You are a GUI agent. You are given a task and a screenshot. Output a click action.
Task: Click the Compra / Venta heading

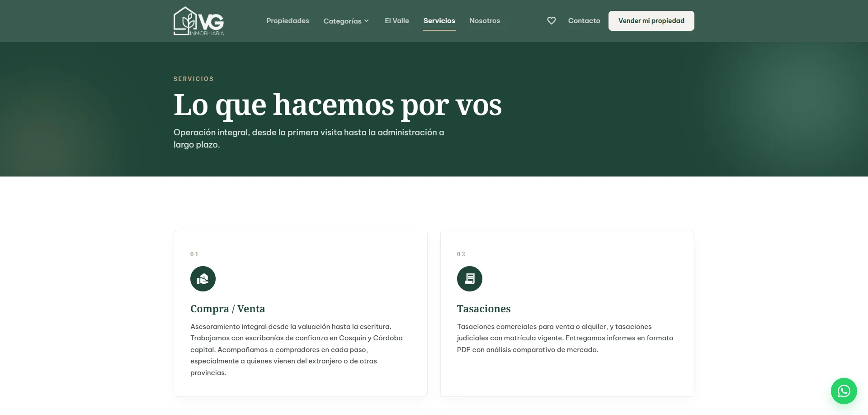pos(228,309)
